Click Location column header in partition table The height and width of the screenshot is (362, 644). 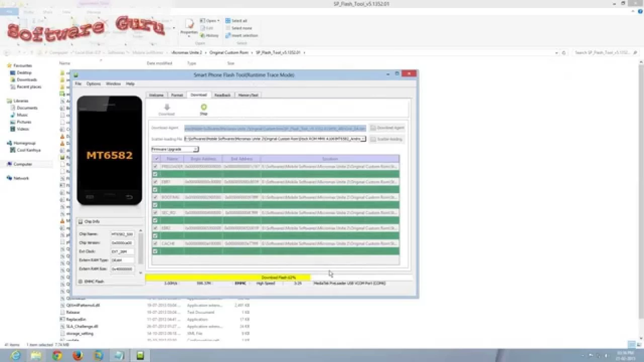[330, 159]
